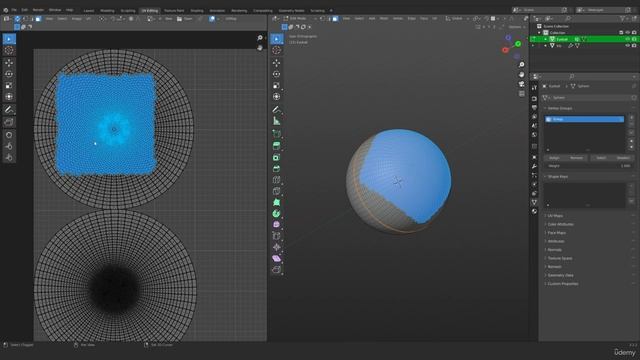Select the Rip Region tool in UV editor
This screenshot has height=360, width=640.
[x=9, y=122]
